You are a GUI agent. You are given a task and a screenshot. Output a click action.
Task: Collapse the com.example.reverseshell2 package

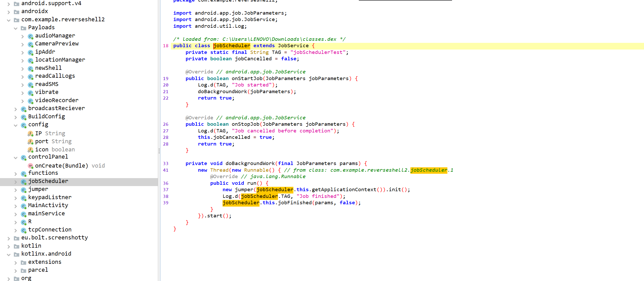(x=9, y=20)
